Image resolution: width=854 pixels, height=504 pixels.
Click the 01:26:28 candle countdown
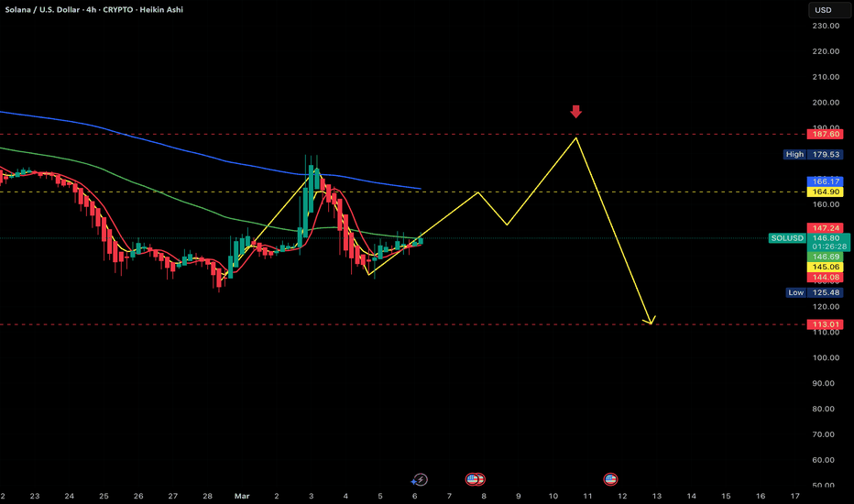click(828, 247)
